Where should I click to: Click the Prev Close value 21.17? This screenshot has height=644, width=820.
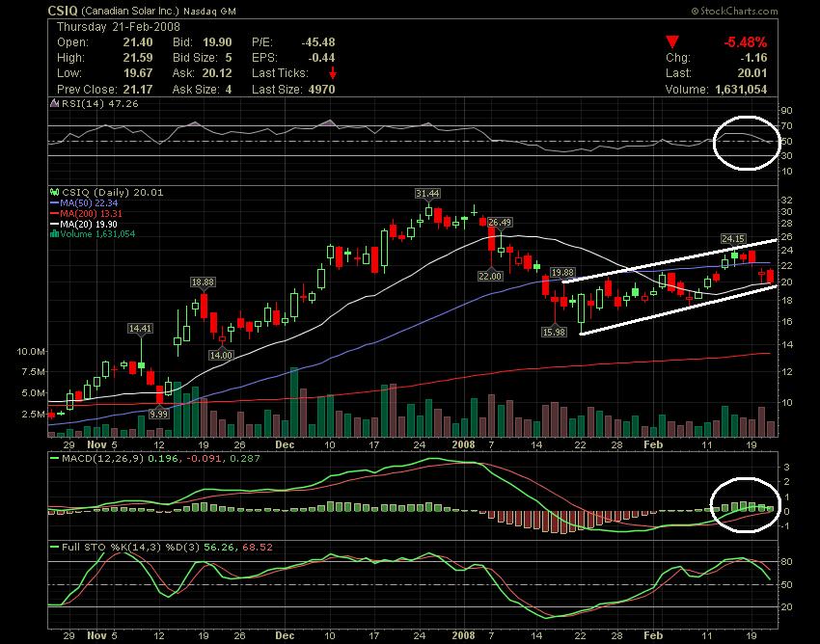coord(138,90)
